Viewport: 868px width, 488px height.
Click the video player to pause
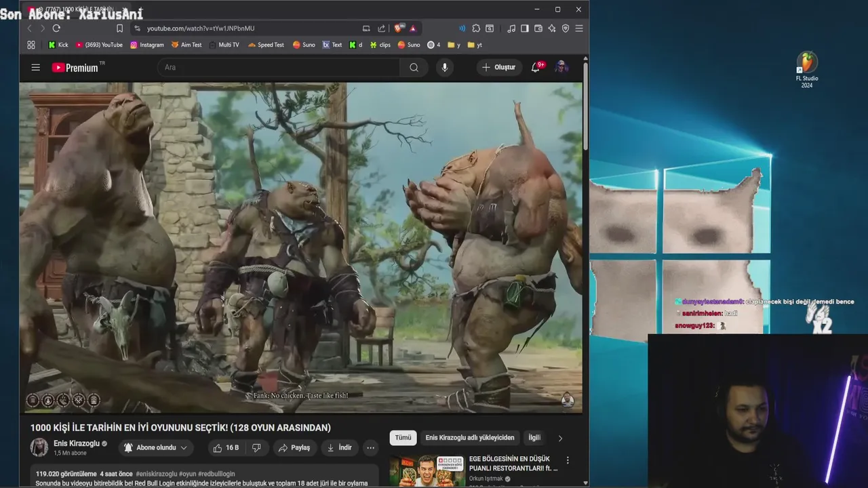[300, 247]
